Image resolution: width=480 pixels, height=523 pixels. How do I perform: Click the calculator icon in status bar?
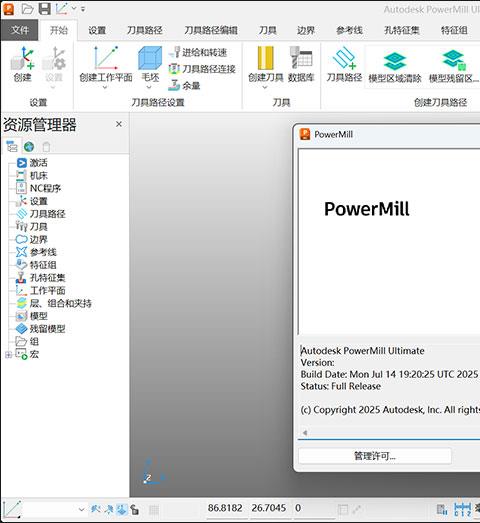442,509
